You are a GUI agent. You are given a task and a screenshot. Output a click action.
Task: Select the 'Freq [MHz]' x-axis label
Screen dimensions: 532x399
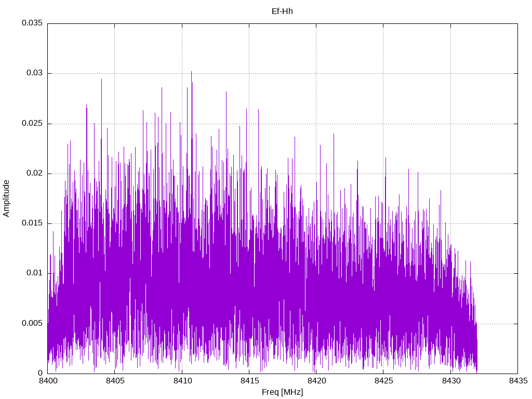point(282,392)
